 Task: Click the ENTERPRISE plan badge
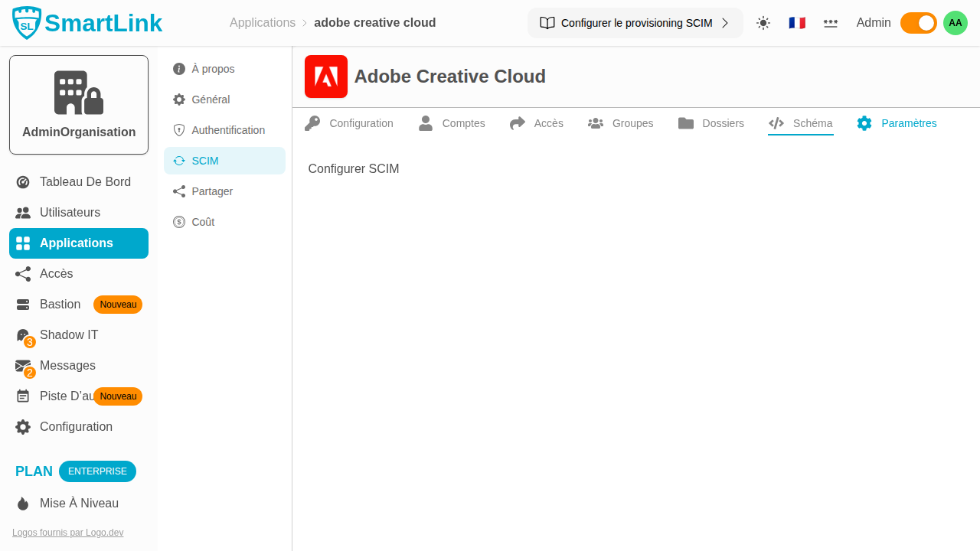(x=97, y=471)
